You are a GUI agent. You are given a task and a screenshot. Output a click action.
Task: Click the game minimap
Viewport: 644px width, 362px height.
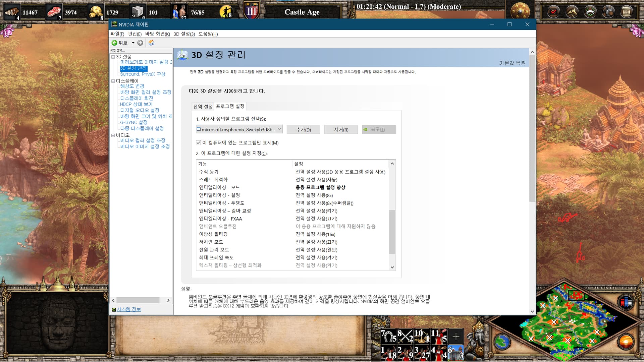pos(564,322)
